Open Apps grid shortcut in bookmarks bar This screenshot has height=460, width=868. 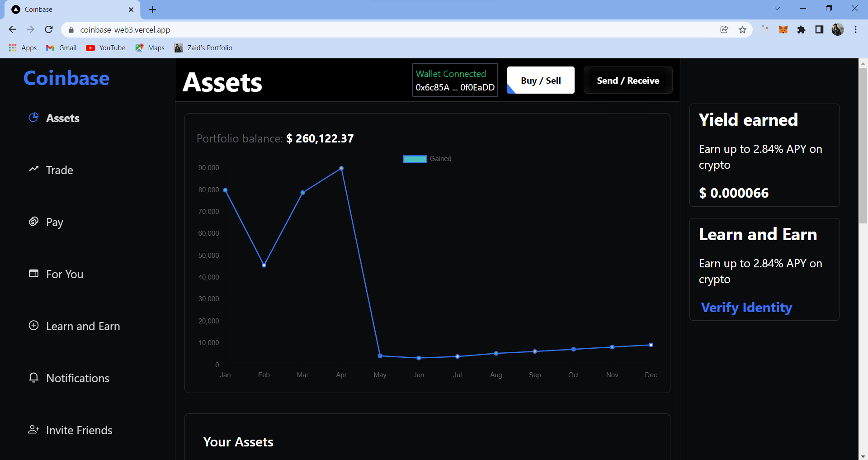click(22, 47)
